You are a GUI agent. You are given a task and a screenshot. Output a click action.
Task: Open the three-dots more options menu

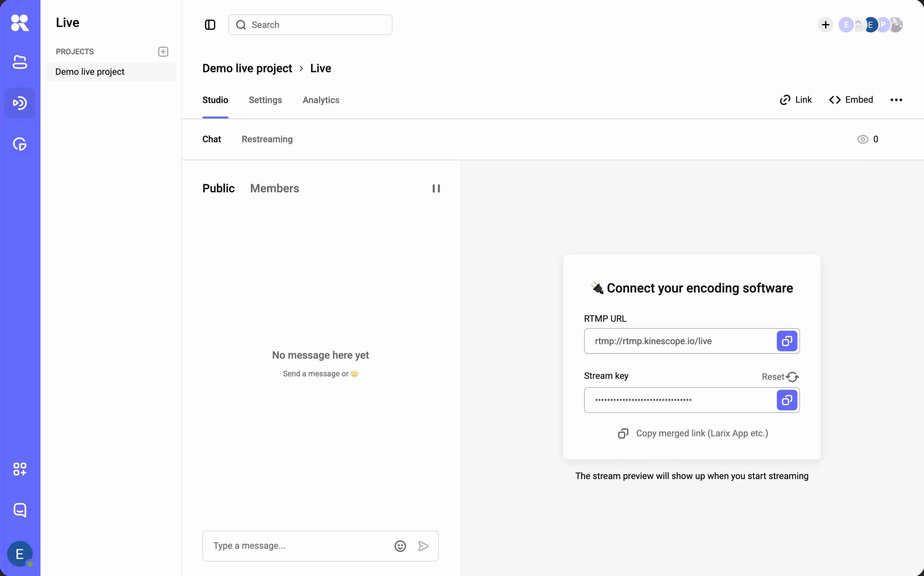(x=896, y=100)
